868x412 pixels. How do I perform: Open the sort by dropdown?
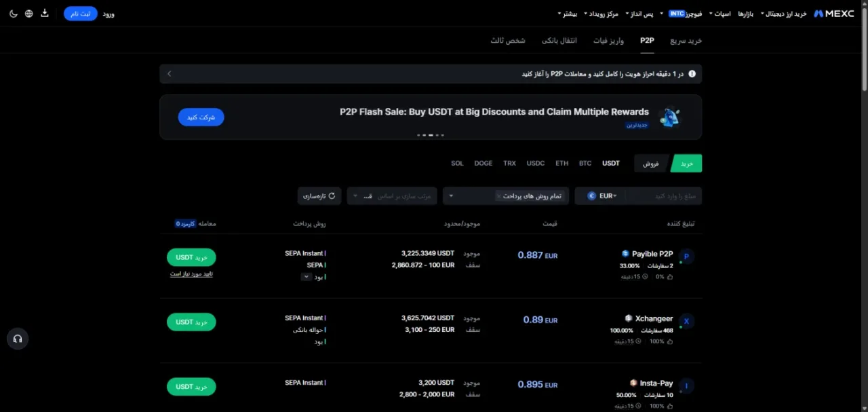point(391,196)
